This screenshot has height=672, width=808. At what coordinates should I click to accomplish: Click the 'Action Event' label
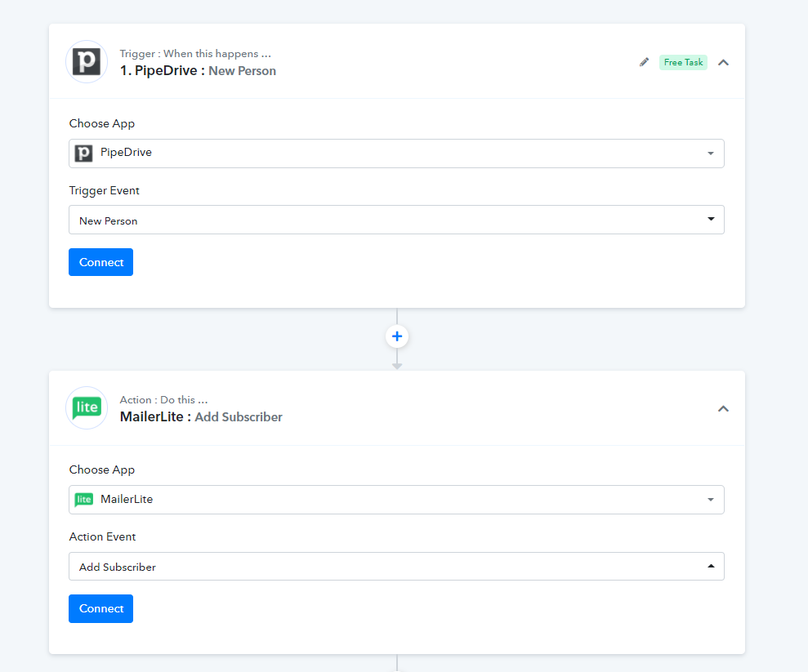[103, 536]
